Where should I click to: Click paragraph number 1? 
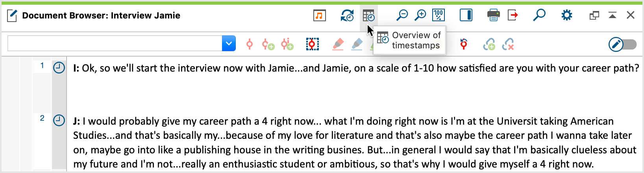(42, 66)
